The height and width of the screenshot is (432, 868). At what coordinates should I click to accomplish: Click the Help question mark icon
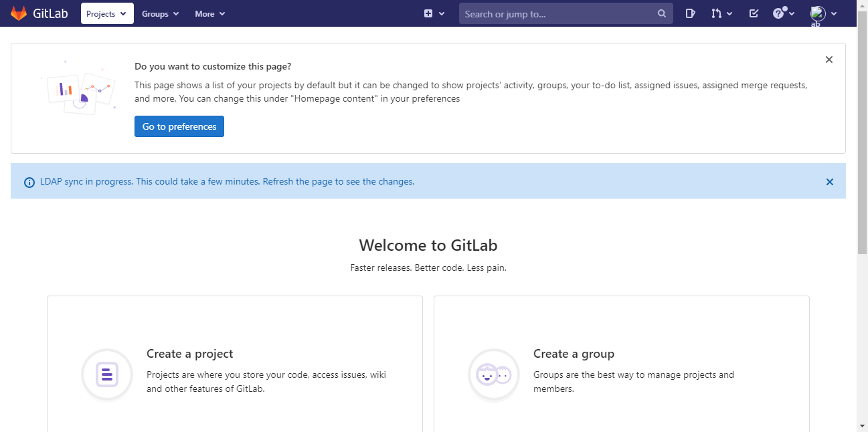[780, 13]
